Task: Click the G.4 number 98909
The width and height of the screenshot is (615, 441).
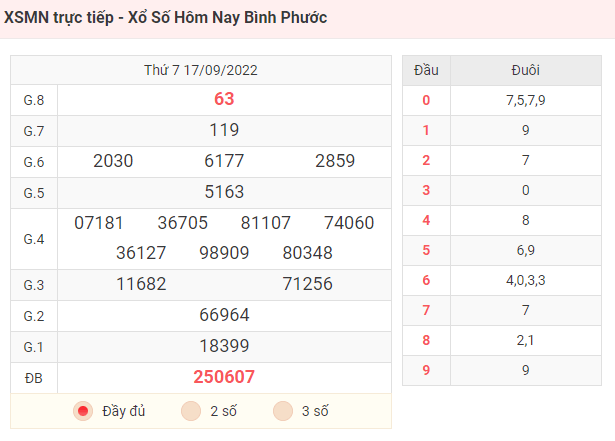Action: [224, 253]
